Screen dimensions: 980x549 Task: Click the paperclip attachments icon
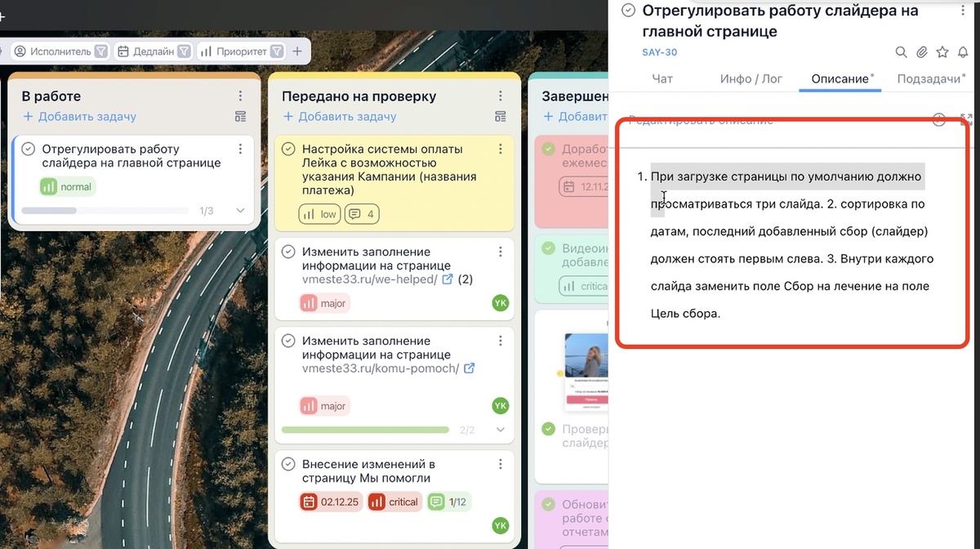(922, 51)
